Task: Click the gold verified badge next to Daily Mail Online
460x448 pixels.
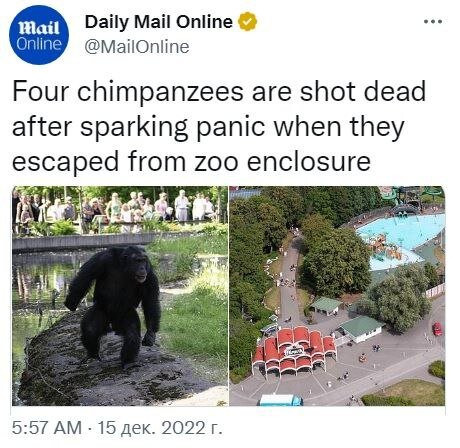Action: [x=247, y=22]
